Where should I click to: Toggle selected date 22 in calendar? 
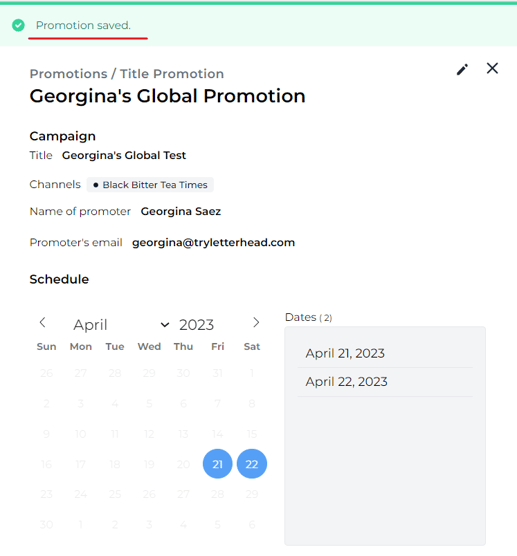[x=252, y=464]
